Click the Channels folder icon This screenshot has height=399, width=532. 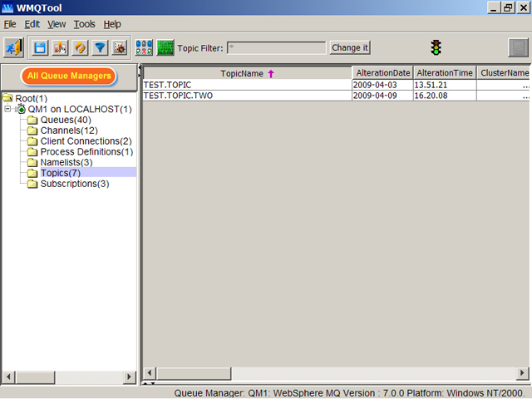click(x=32, y=131)
